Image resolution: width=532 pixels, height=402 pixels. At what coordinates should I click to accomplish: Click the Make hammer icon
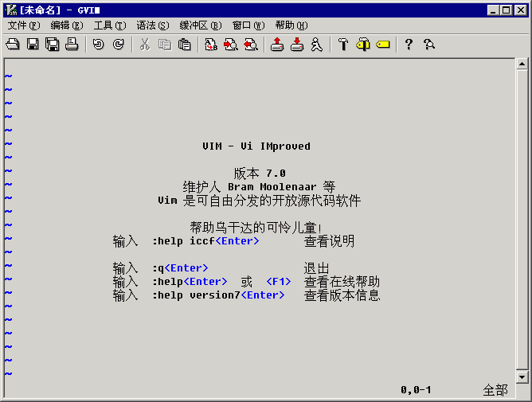(x=343, y=45)
